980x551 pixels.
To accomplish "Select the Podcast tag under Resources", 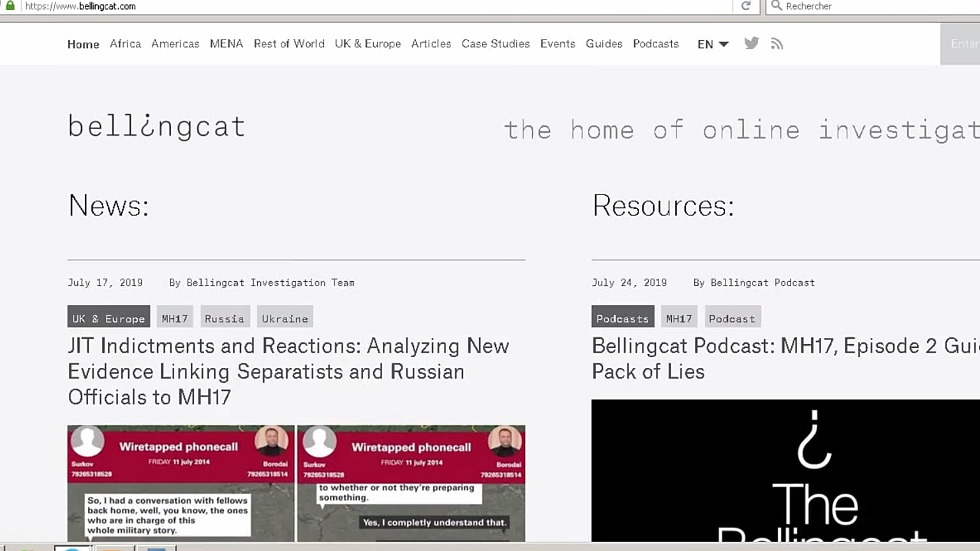I will pos(732,317).
